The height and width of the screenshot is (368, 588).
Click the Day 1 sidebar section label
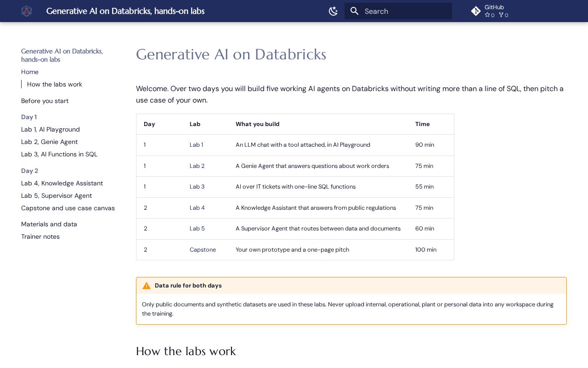29,117
